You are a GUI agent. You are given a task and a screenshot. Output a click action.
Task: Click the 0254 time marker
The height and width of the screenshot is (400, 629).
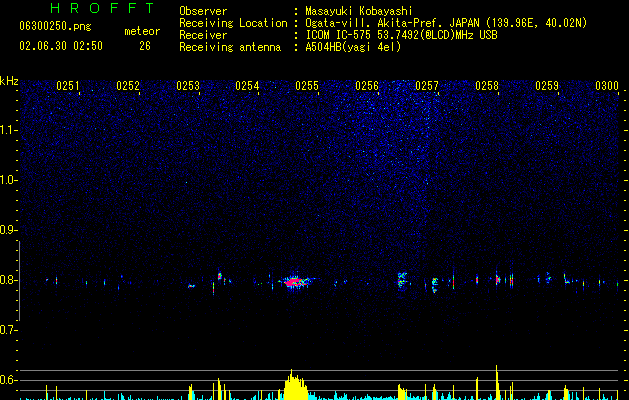click(x=247, y=86)
